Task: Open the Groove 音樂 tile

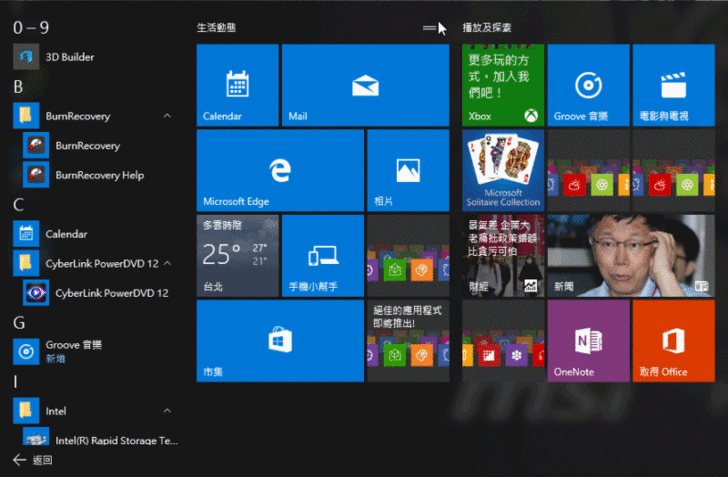Action: pyautogui.click(x=588, y=85)
